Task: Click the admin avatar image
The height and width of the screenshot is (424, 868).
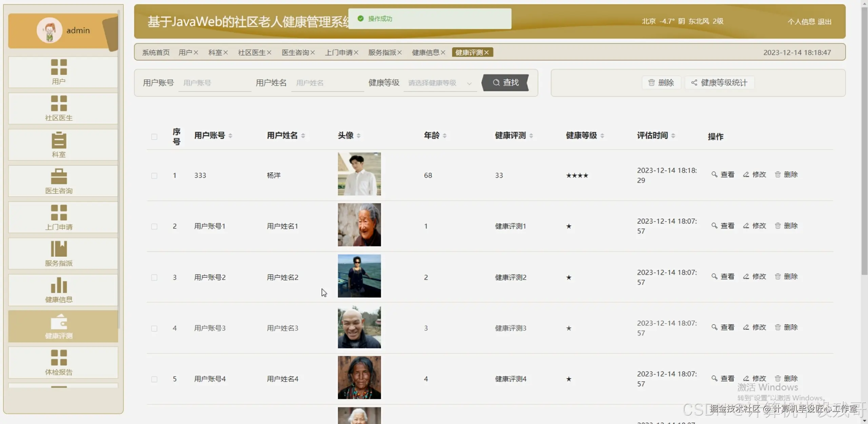Action: pos(50,30)
